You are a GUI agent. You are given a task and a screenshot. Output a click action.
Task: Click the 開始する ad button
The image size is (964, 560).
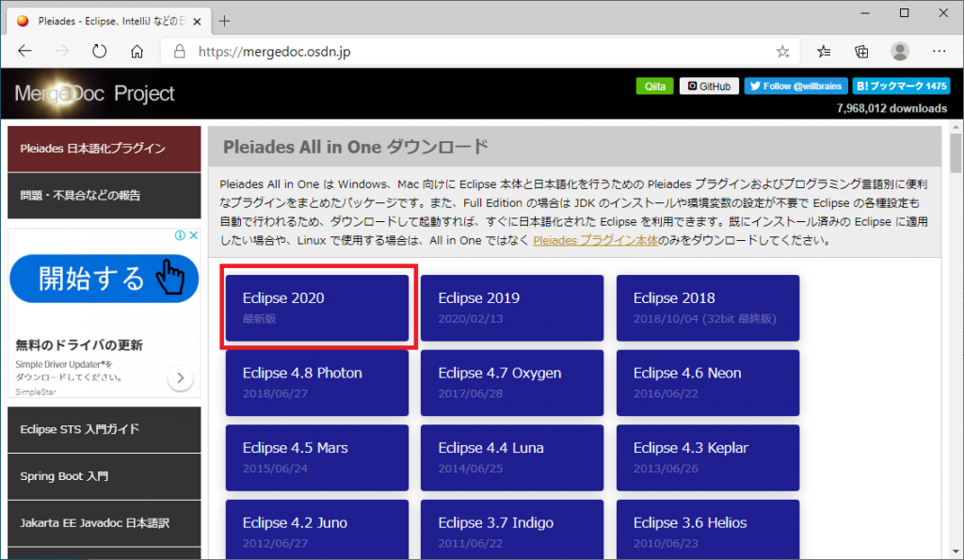(x=104, y=279)
